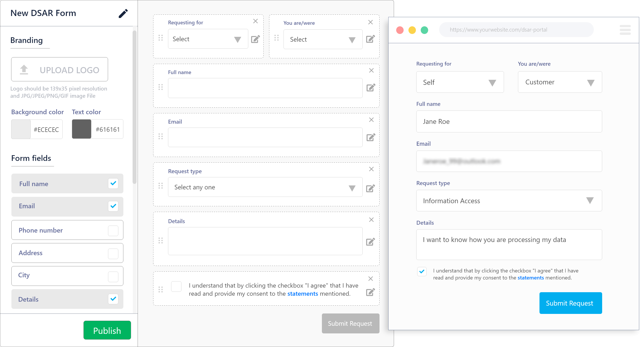
Task: Tick the consent checkbox in form builder
Action: [176, 286]
